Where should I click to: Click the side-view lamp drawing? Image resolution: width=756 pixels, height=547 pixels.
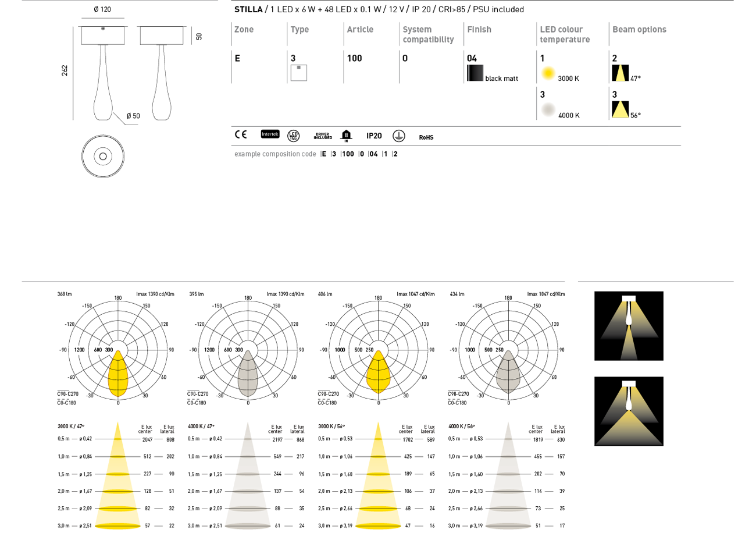click(162, 73)
